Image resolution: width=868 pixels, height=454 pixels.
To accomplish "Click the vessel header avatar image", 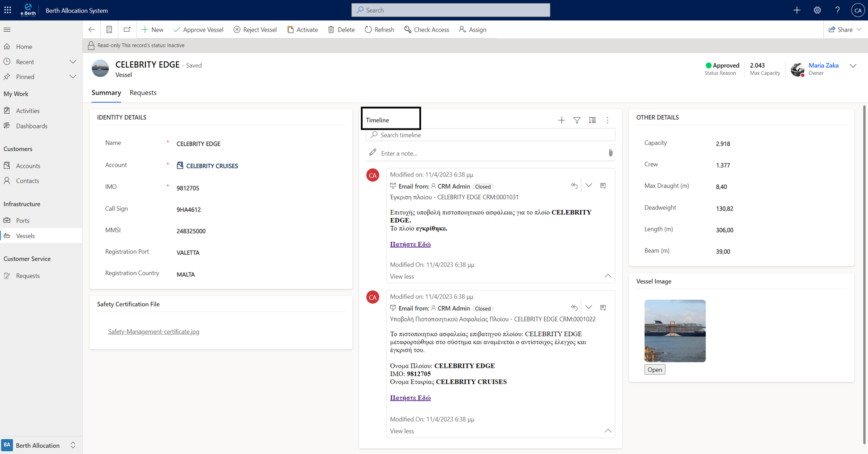I will [100, 68].
